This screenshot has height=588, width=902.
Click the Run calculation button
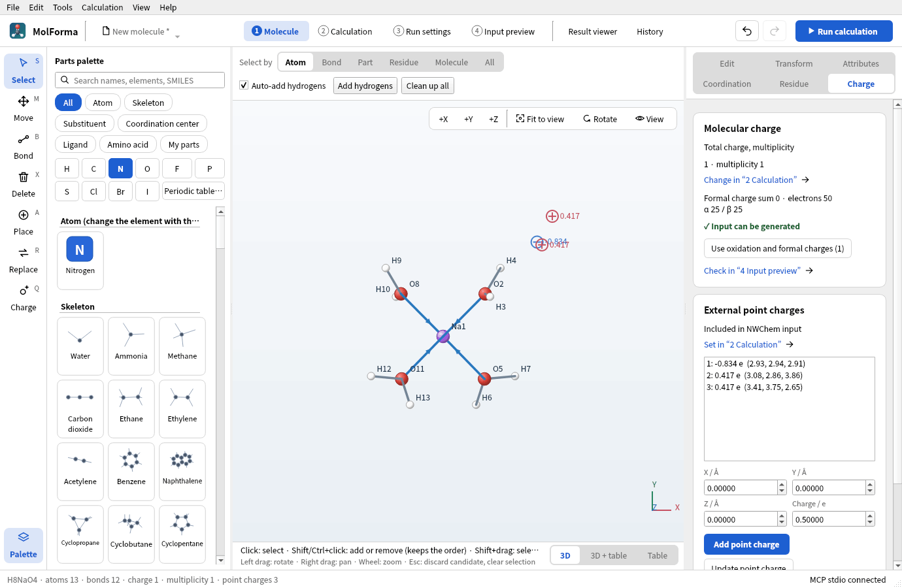click(x=844, y=31)
